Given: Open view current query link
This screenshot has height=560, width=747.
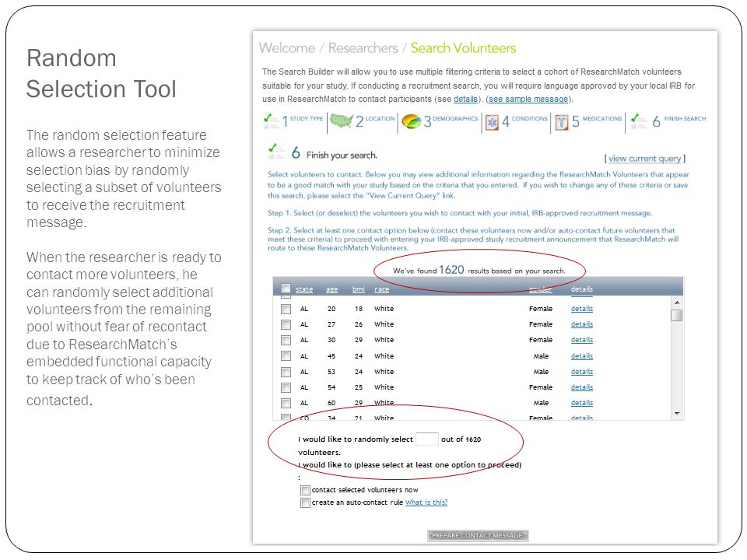Looking at the screenshot, I should click(x=644, y=159).
